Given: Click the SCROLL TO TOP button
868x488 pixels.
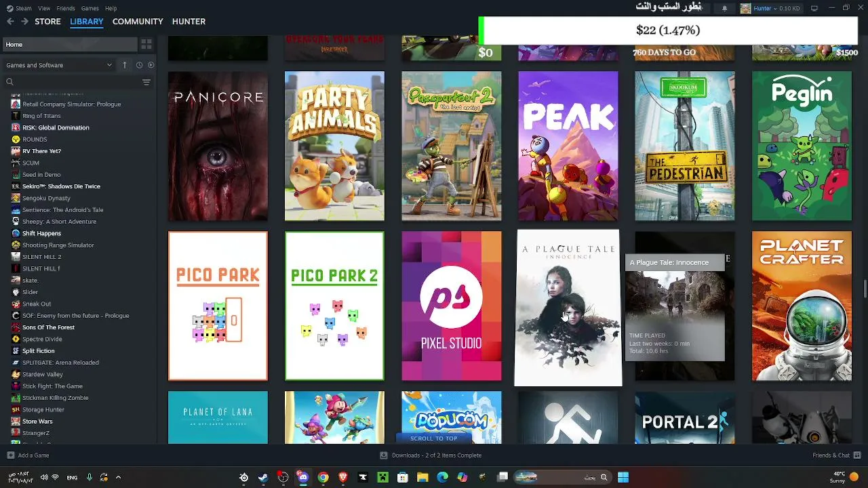Looking at the screenshot, I should tap(434, 439).
